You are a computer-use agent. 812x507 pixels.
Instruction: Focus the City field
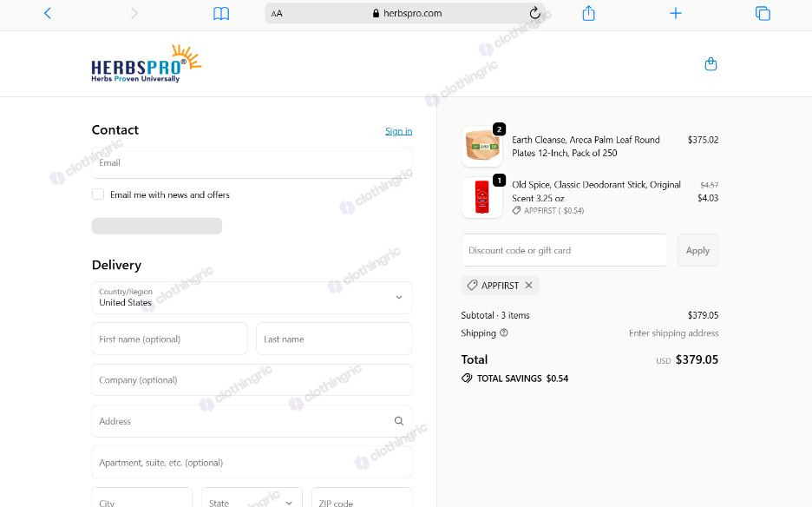142,497
